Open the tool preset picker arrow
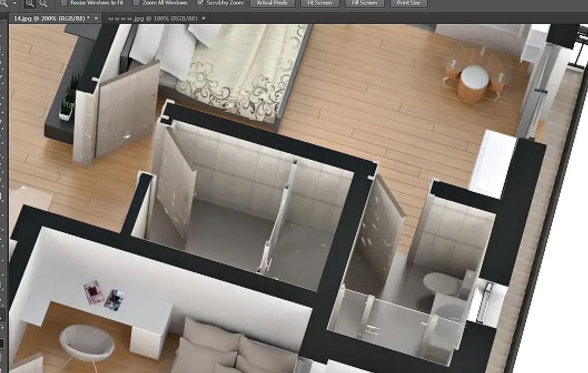 coord(14,3)
